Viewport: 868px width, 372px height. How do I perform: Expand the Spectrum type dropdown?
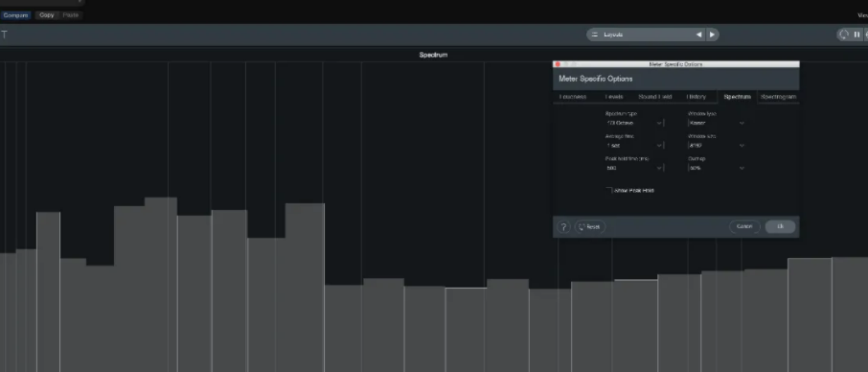(x=634, y=123)
